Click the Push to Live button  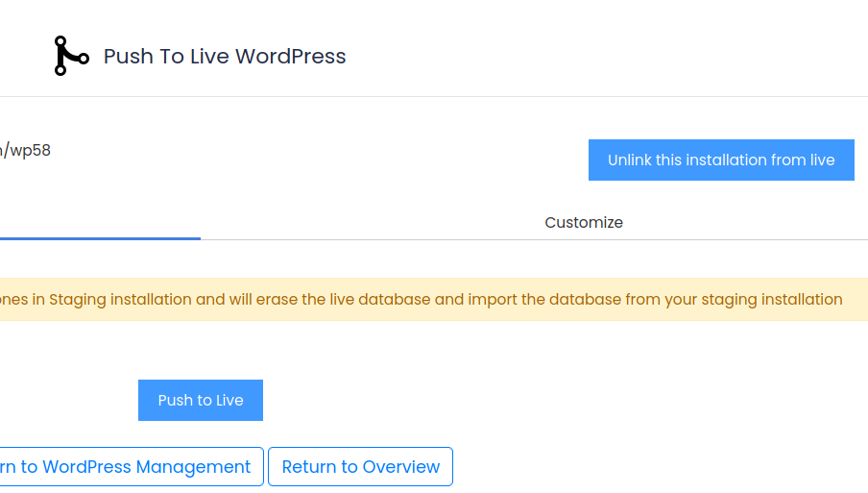point(201,400)
